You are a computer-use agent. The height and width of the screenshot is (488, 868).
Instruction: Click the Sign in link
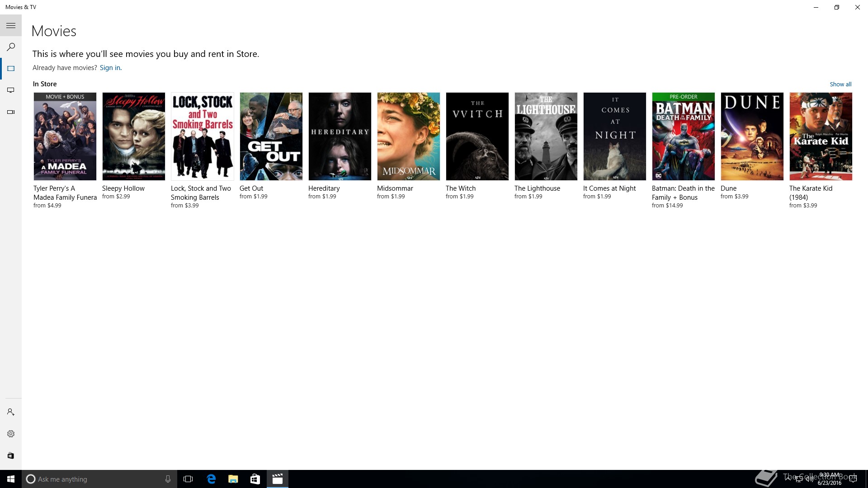pos(110,68)
